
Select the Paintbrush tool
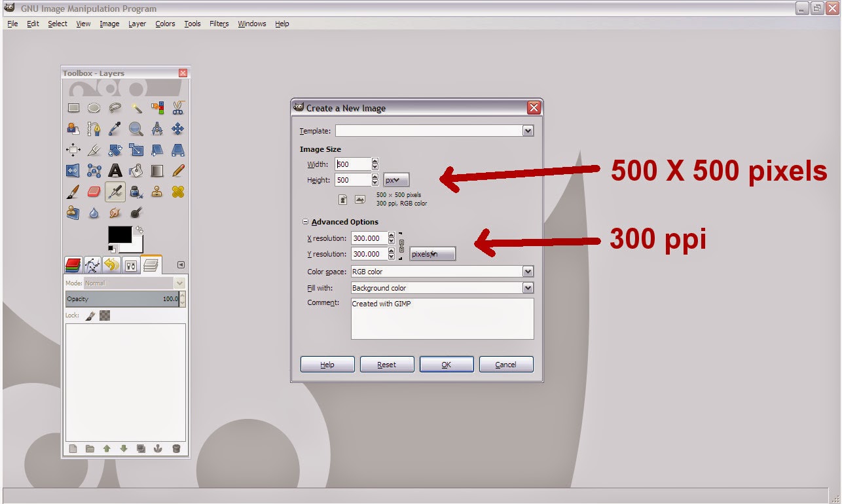point(73,192)
